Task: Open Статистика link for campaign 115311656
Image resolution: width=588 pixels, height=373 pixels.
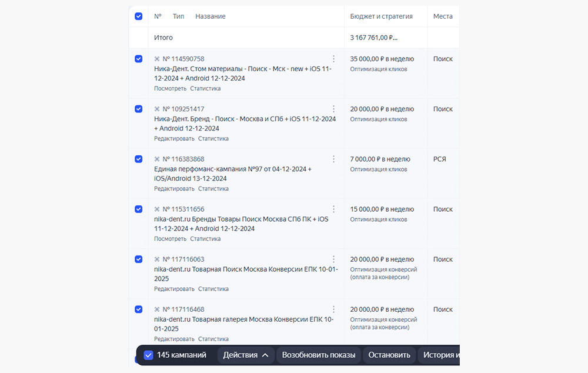Action: [205, 239]
